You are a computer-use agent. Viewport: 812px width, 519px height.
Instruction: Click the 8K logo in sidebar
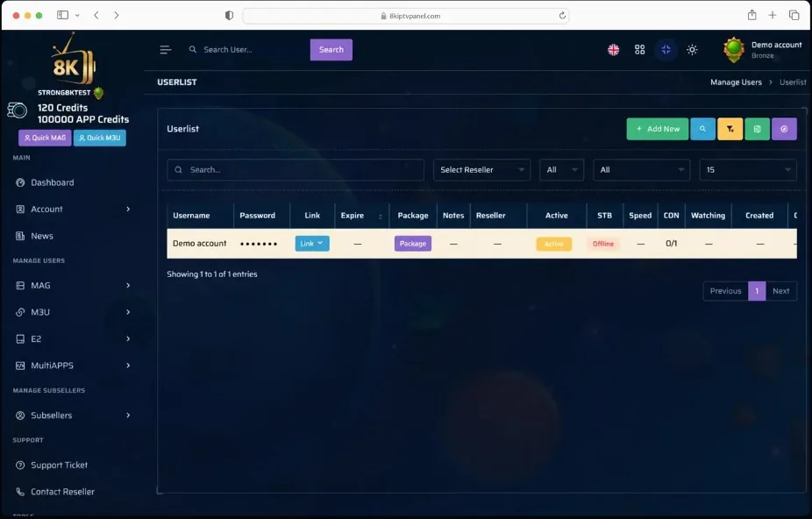[x=73, y=60]
